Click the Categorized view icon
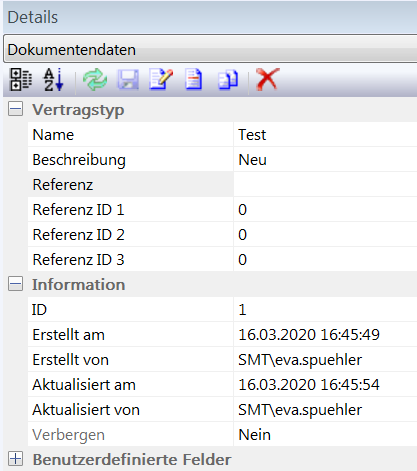 [21, 79]
